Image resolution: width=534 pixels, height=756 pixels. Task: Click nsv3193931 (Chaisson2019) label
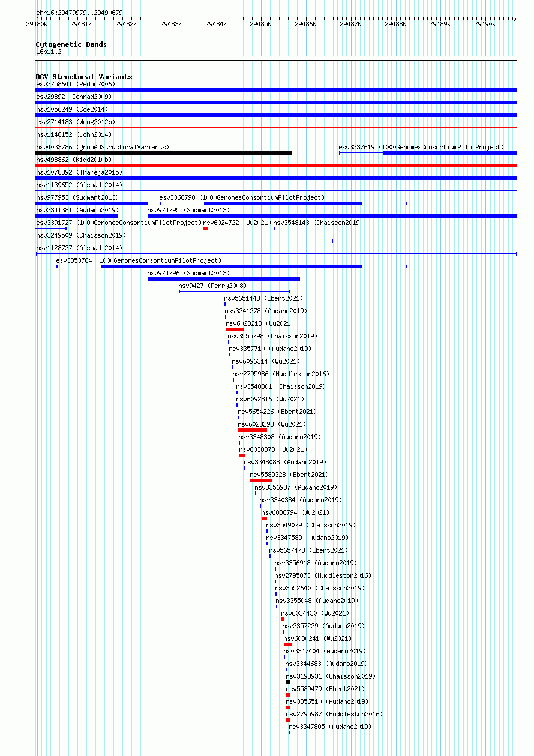[x=331, y=676]
